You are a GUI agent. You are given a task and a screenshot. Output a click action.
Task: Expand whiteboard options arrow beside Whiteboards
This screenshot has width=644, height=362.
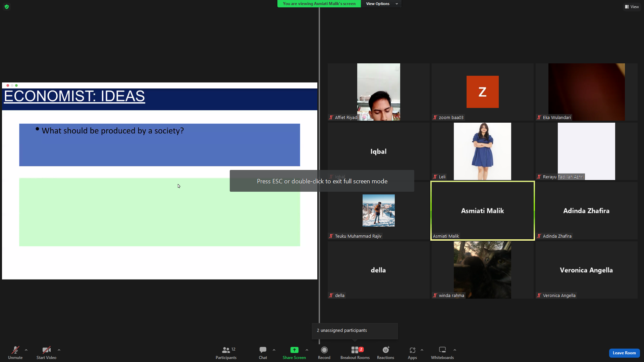point(455,350)
